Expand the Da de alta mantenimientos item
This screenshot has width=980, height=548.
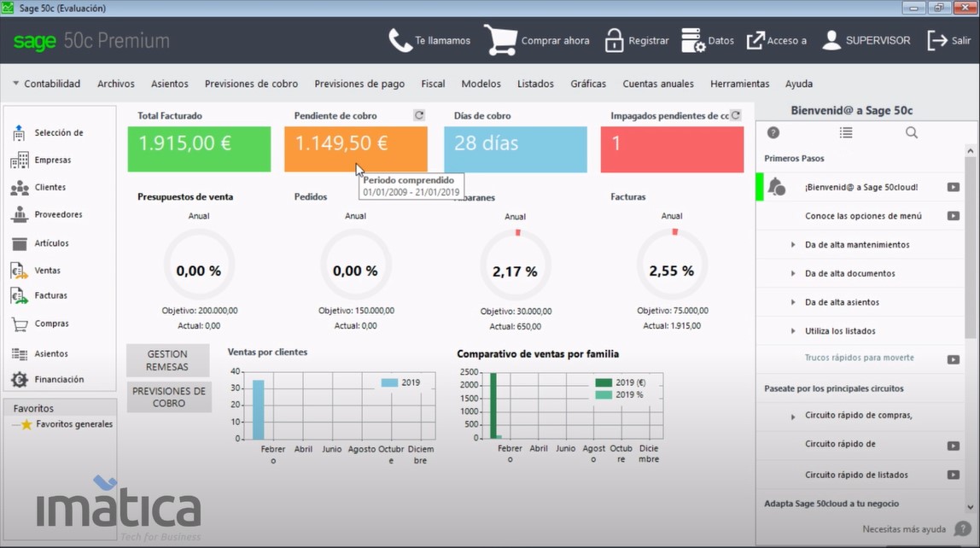[x=793, y=245]
